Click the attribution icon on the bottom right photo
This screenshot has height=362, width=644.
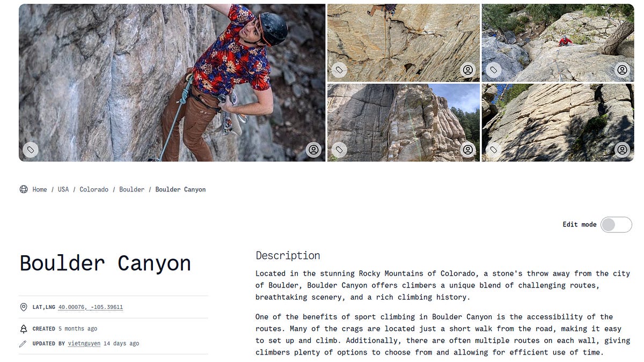pos(622,150)
